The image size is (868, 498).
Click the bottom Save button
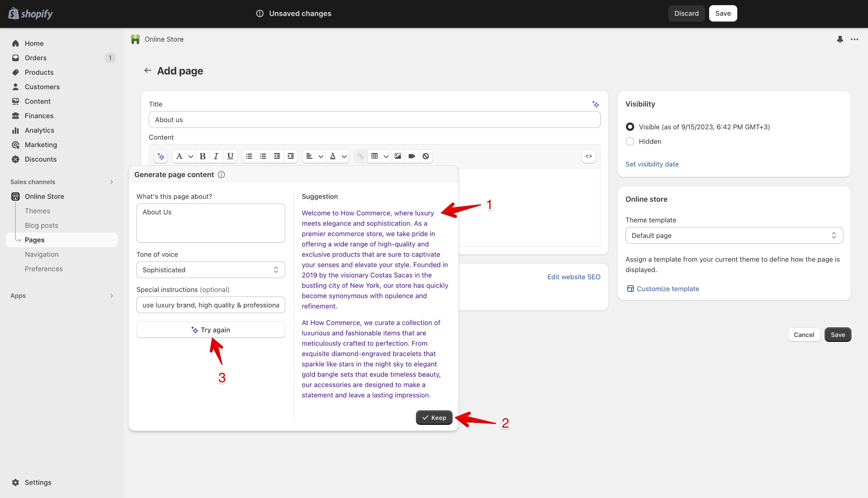point(838,335)
